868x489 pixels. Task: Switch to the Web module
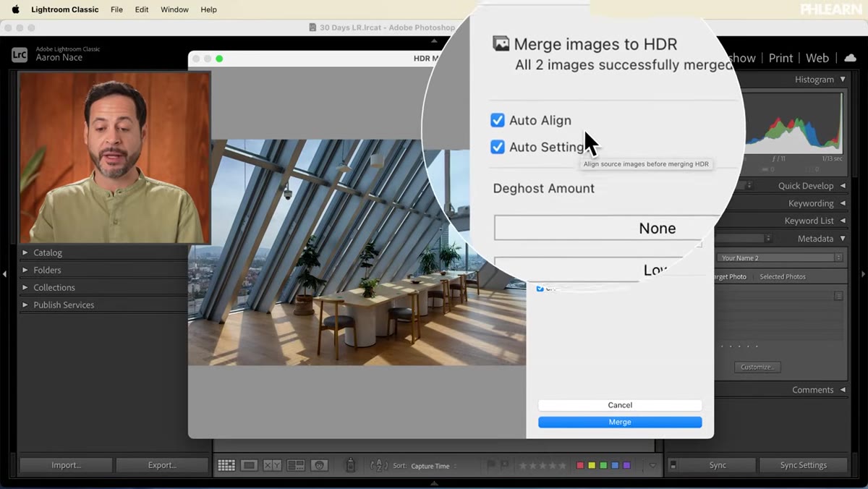click(x=817, y=58)
